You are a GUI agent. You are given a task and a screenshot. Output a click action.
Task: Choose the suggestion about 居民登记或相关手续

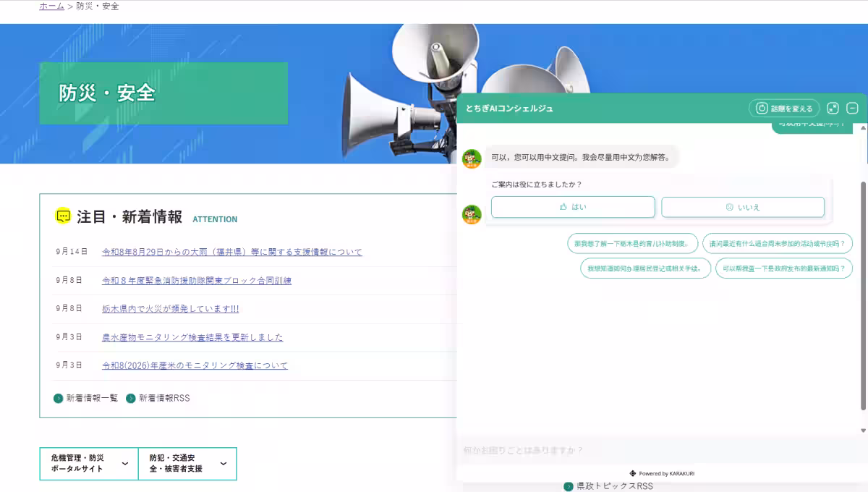[x=645, y=268]
